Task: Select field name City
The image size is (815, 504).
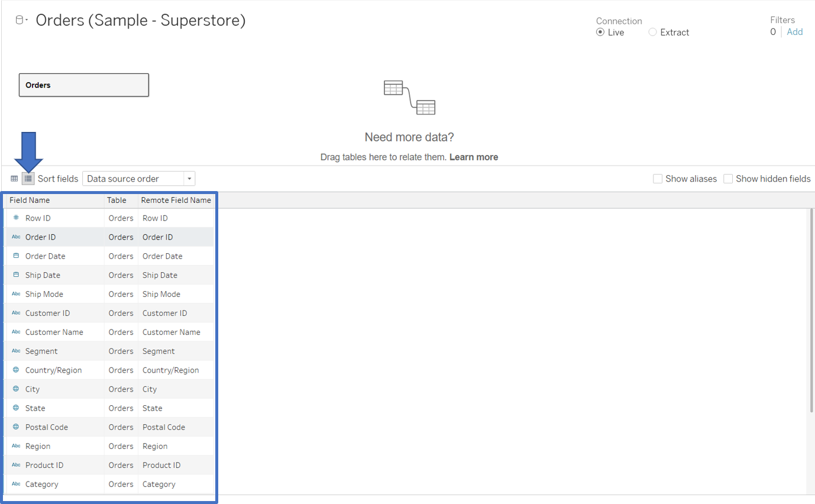Action: (x=33, y=389)
